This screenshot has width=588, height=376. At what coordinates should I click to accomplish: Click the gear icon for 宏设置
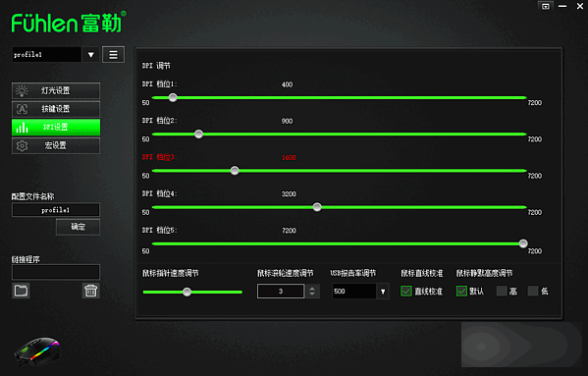22,145
